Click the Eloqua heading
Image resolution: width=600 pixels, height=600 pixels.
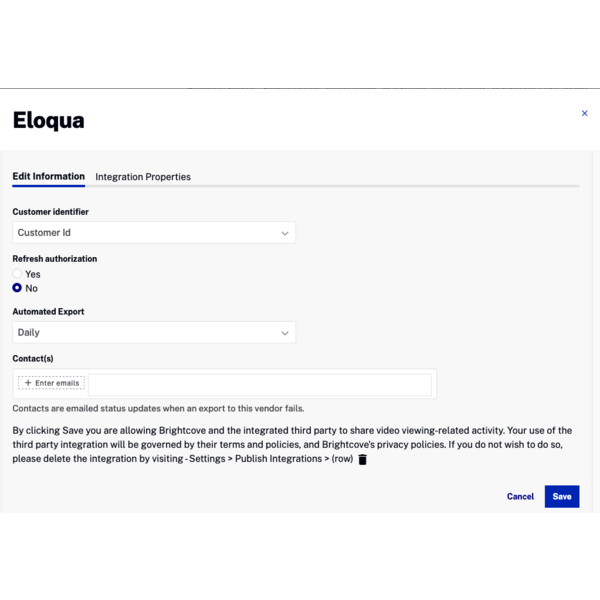tap(49, 121)
